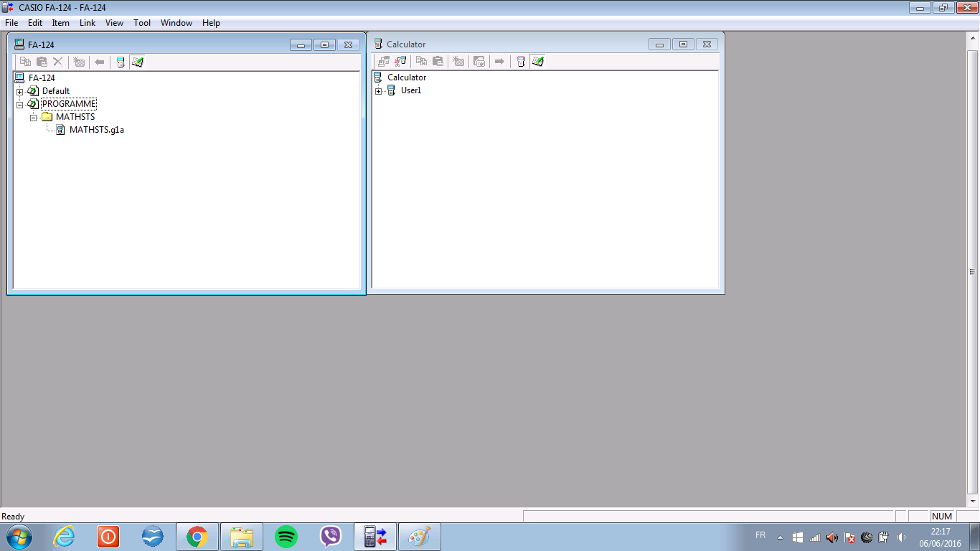This screenshot has width=980, height=551.
Task: Open the Link menu
Action: coord(88,23)
